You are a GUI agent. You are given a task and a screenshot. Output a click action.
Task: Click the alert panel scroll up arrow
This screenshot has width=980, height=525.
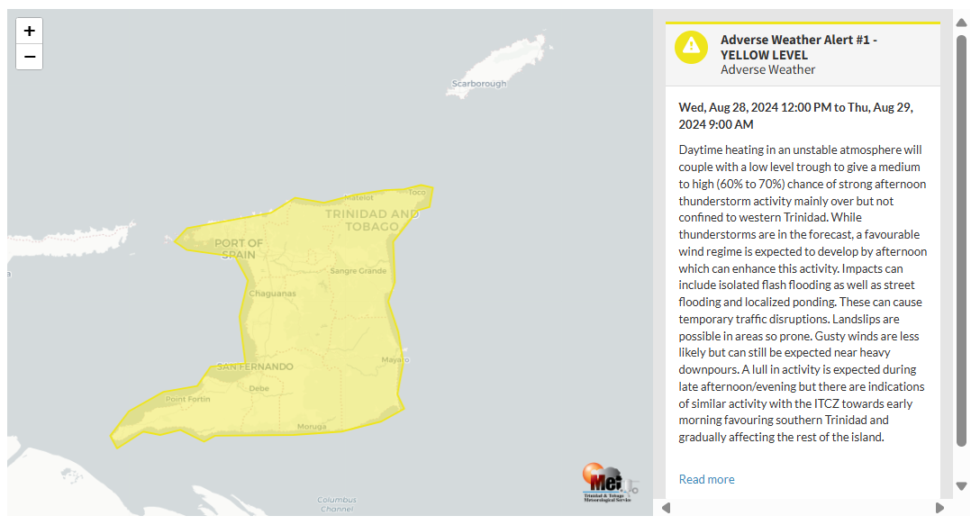(x=961, y=23)
